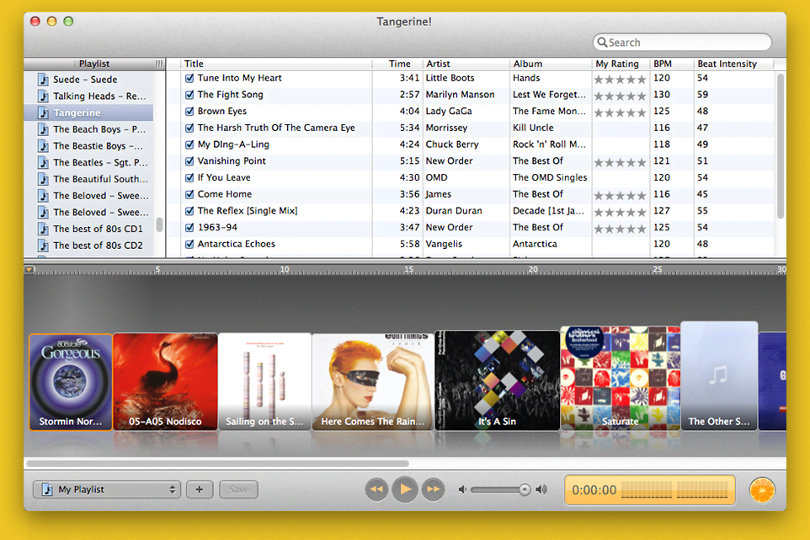Select the Sailing on the S... album cover
Screen dimensions: 810x540
[264, 381]
